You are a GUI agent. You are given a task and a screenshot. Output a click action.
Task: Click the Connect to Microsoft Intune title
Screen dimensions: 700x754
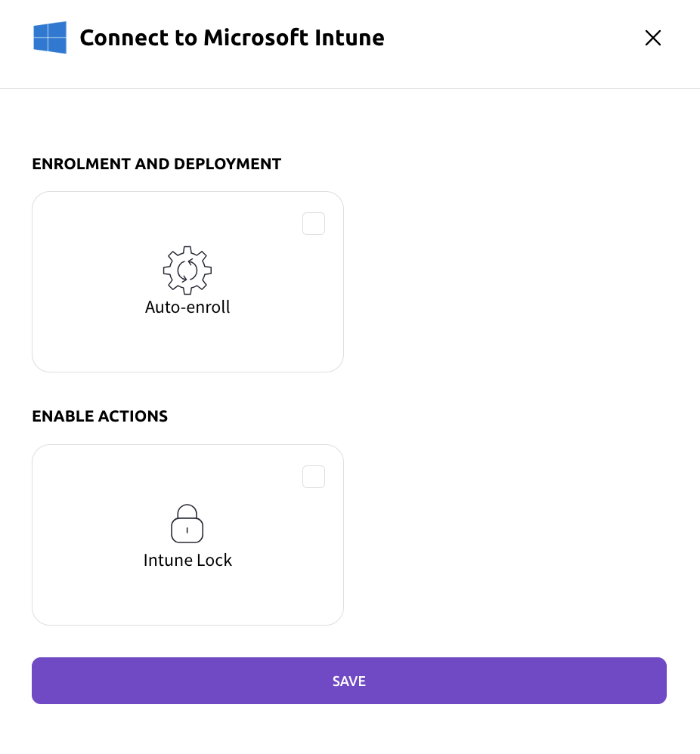[x=232, y=37]
